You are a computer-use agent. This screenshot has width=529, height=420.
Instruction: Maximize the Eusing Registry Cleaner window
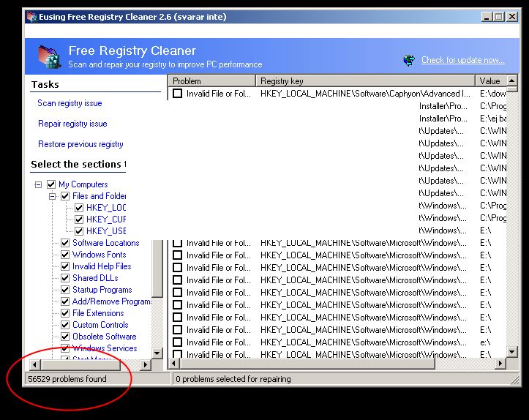(x=499, y=17)
